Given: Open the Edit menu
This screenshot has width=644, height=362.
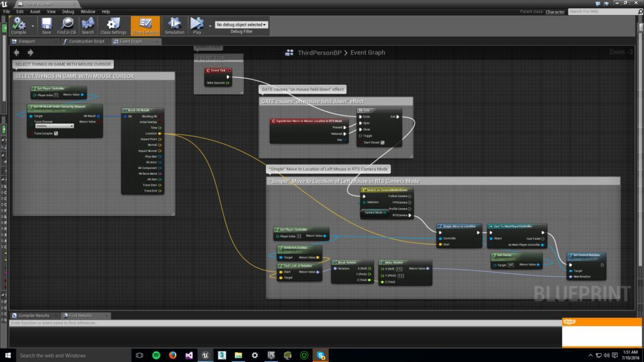Looking at the screenshot, I should pos(19,11).
